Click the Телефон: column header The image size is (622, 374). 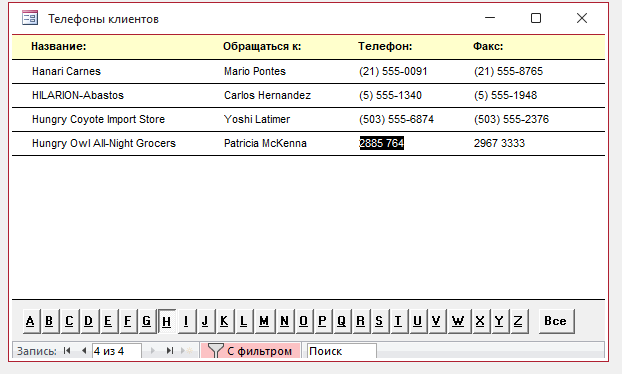tap(385, 46)
